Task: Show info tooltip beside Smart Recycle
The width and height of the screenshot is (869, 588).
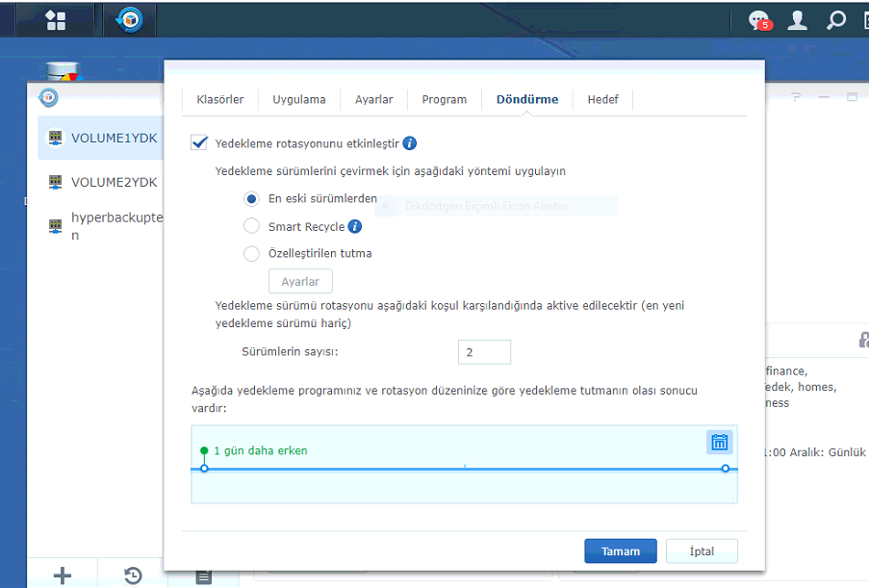Action: pyautogui.click(x=354, y=227)
